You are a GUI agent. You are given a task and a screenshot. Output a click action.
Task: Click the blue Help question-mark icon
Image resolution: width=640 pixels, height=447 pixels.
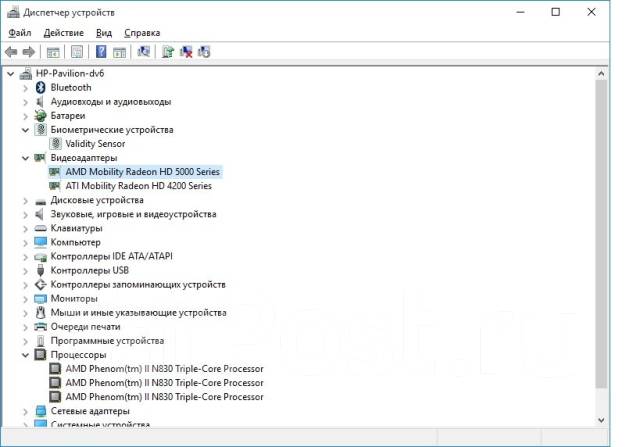point(101,52)
